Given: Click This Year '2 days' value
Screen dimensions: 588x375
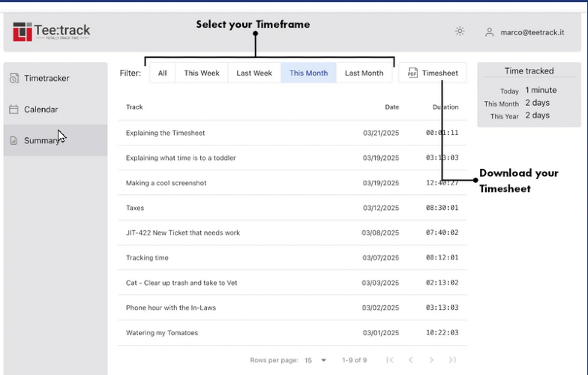Looking at the screenshot, I should point(537,115).
